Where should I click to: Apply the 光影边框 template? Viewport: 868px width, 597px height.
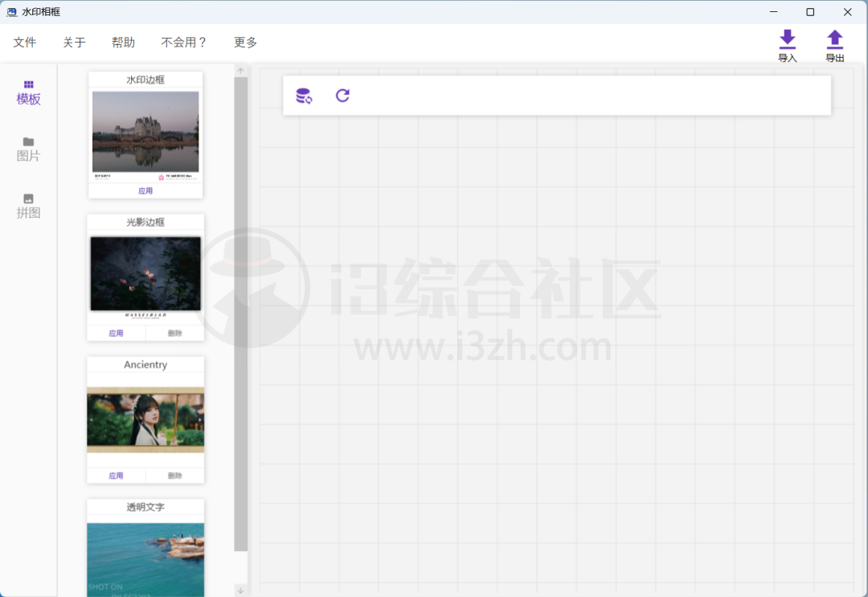[x=117, y=333]
